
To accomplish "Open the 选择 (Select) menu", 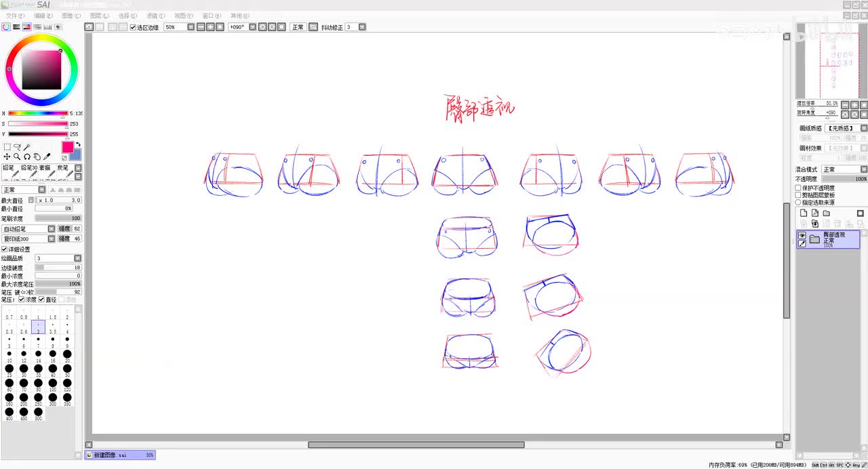I will (127, 16).
